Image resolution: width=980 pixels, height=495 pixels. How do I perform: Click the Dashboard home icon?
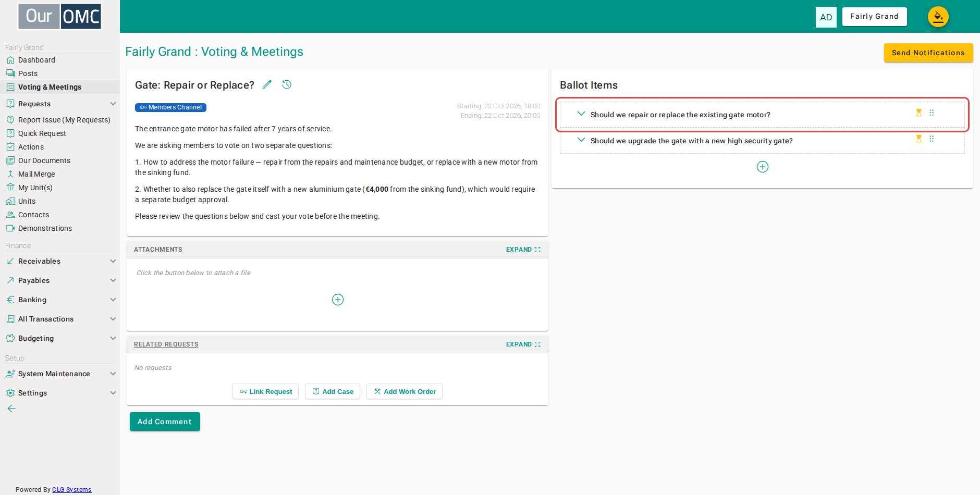(10, 60)
